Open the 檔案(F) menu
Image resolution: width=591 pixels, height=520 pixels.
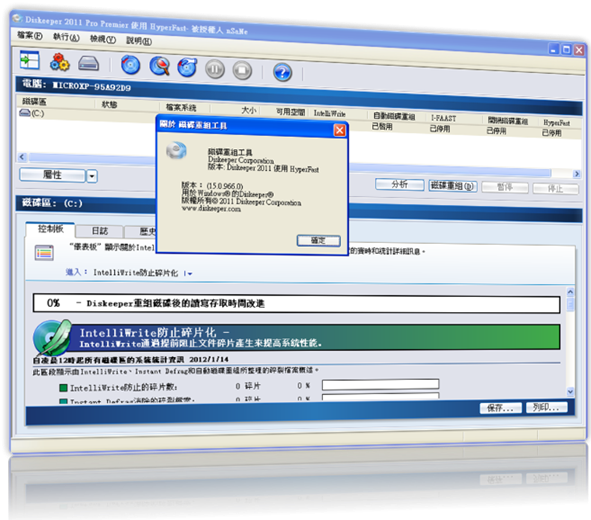coord(29,35)
